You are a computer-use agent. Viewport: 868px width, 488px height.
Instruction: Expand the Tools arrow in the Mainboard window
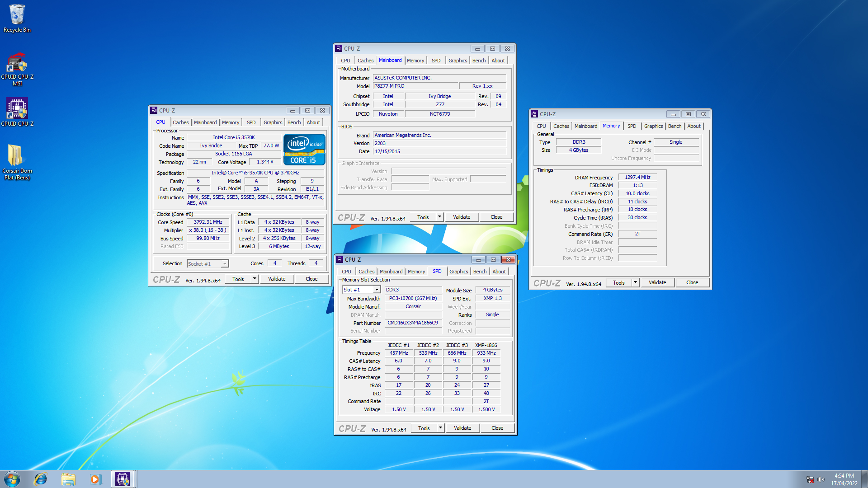tap(439, 217)
